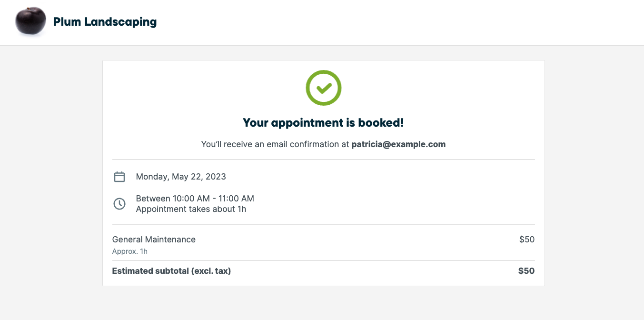This screenshot has width=644, height=320.
Task: Click the checkmark inside the green circle
Action: tap(324, 88)
